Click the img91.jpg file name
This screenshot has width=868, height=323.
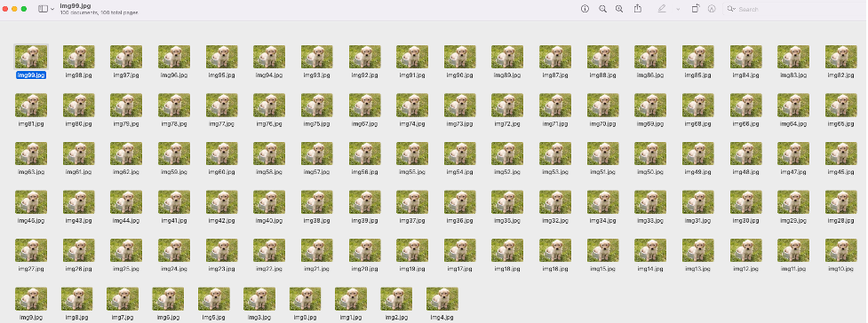(412, 75)
